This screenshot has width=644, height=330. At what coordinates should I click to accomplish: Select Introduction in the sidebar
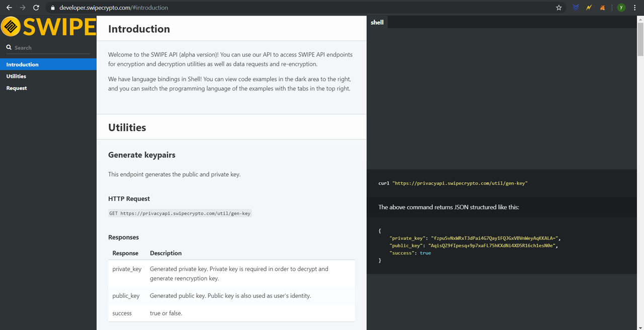pos(23,64)
